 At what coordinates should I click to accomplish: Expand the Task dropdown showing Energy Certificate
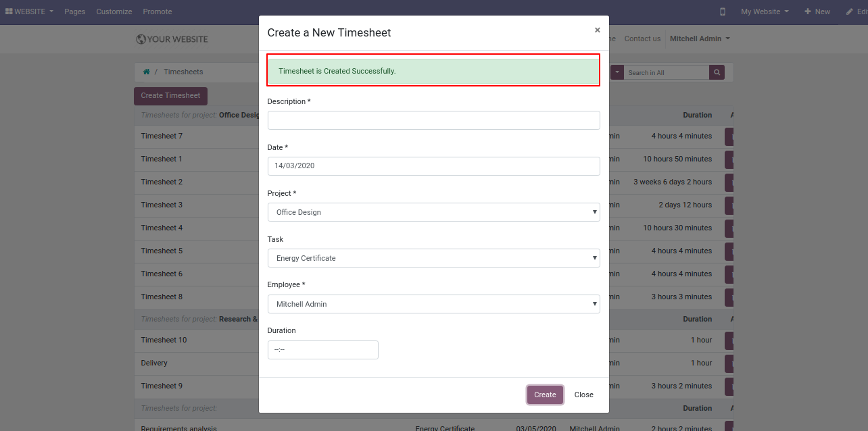pyautogui.click(x=434, y=258)
